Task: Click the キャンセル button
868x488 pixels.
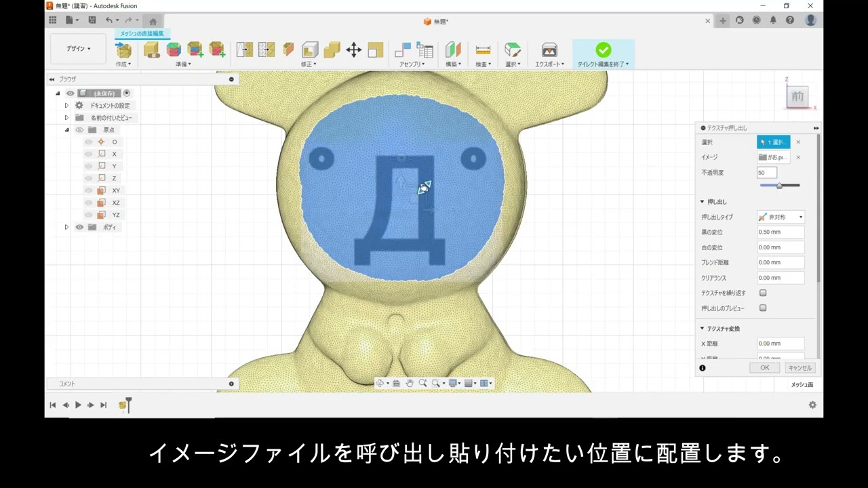Action: 800,367
